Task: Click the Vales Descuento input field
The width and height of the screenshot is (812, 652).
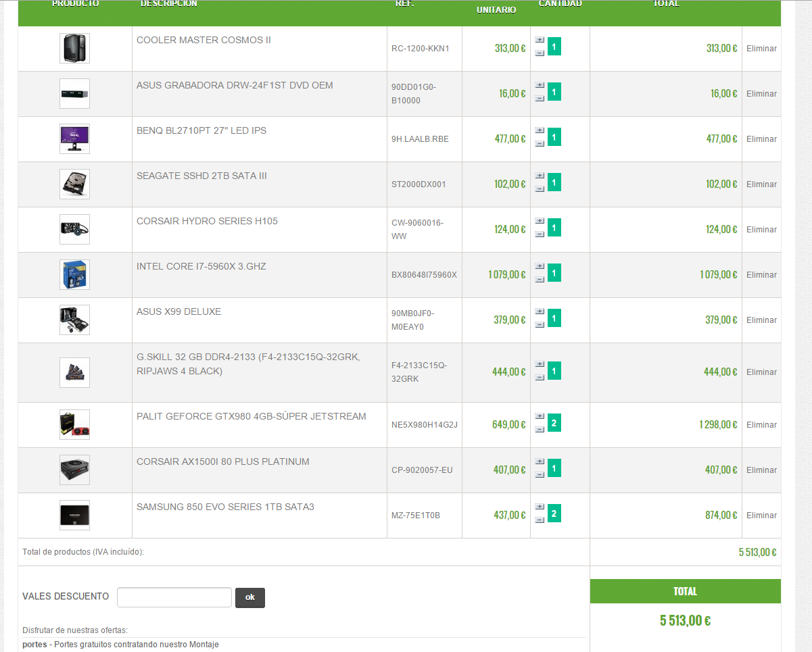Action: pyautogui.click(x=174, y=597)
